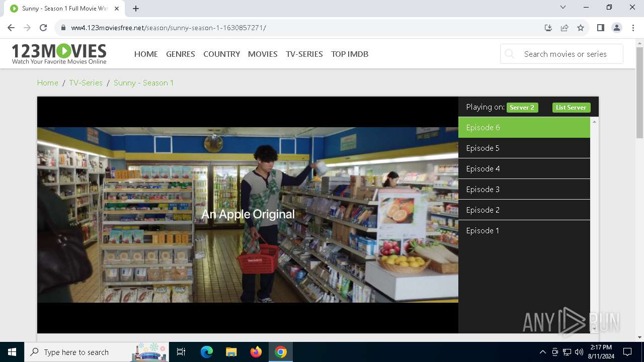Open the HOME menu item
644x362 pixels.
(x=146, y=54)
